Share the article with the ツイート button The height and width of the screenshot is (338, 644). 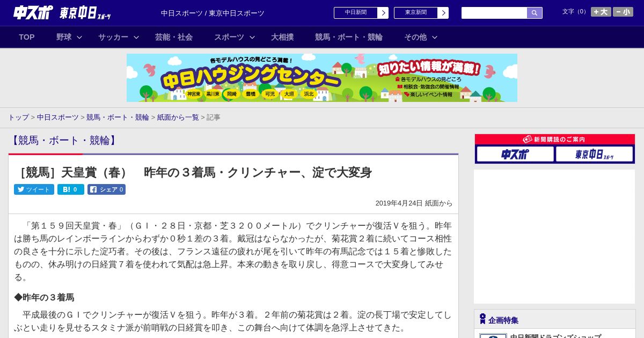pos(34,189)
